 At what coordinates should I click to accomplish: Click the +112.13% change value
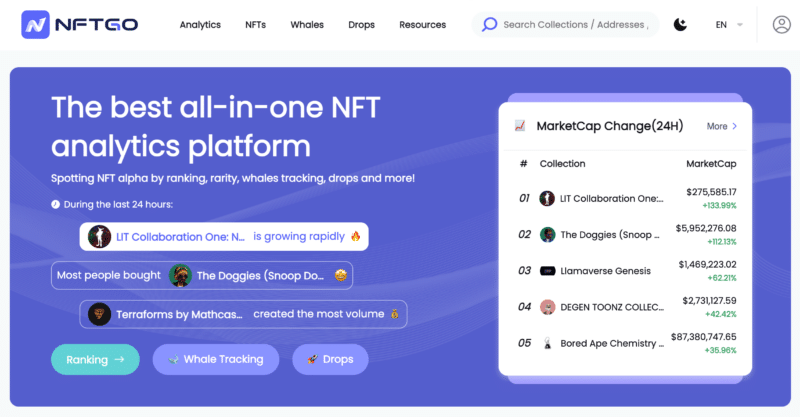pos(721,242)
